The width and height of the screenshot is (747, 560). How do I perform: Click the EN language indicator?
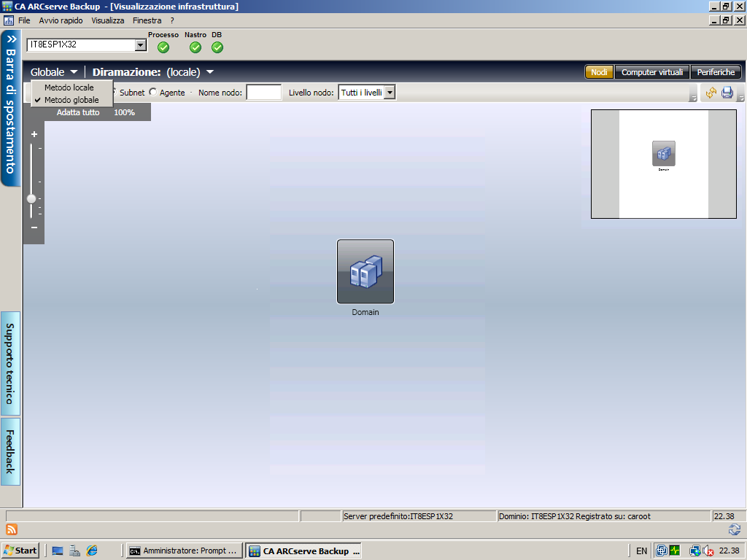[642, 551]
